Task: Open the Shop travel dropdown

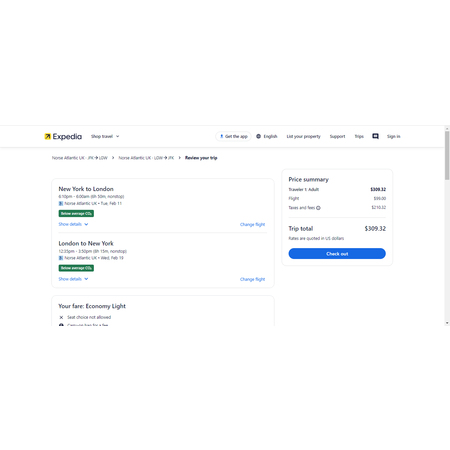Action: click(x=105, y=136)
